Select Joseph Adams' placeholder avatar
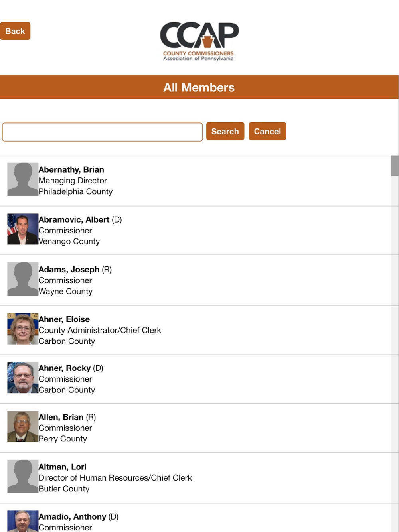The image size is (399, 532). 23,279
